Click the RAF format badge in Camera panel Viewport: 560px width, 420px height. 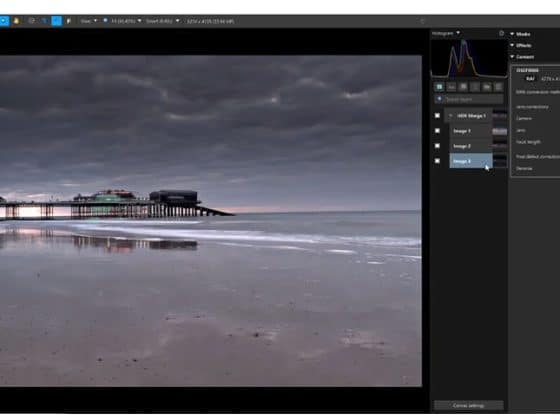click(530, 79)
